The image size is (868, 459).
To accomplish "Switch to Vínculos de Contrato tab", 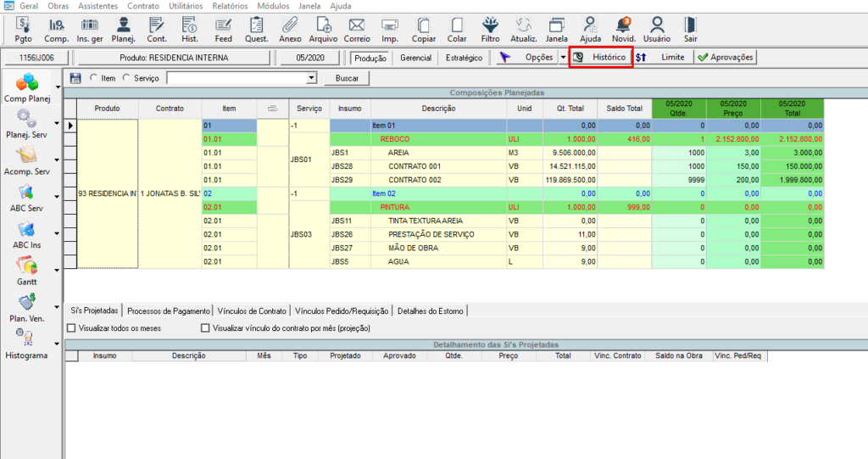I will click(251, 311).
